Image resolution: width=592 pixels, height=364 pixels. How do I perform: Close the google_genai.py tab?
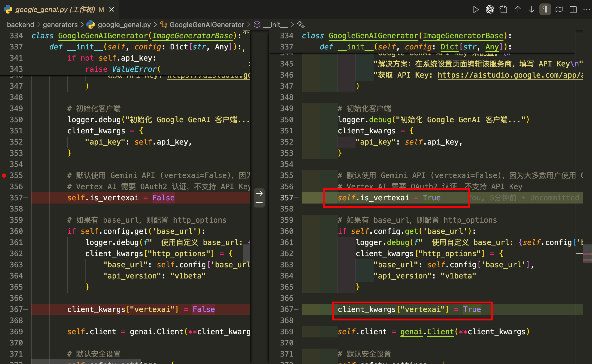[x=112, y=10]
